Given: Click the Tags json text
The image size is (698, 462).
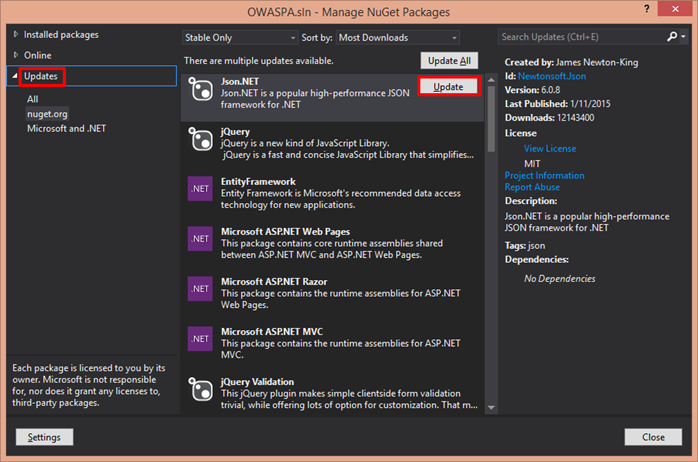Looking at the screenshot, I should tap(525, 246).
